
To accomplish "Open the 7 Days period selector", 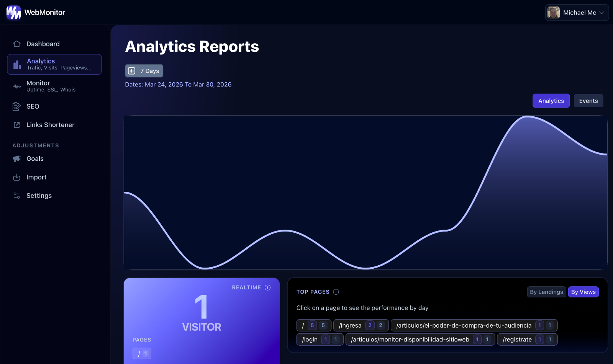I will click(144, 70).
